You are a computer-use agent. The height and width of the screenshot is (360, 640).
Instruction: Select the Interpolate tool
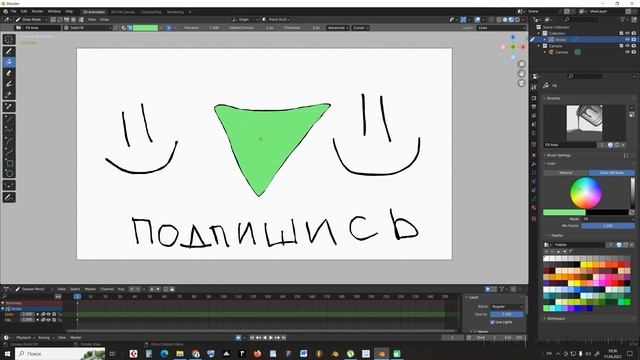point(9,186)
